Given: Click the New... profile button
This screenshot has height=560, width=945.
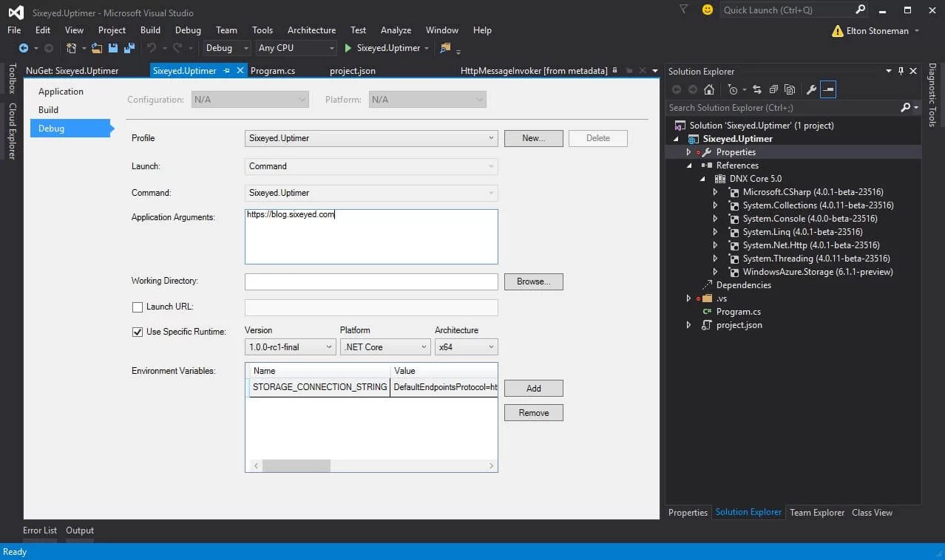Looking at the screenshot, I should tap(534, 138).
